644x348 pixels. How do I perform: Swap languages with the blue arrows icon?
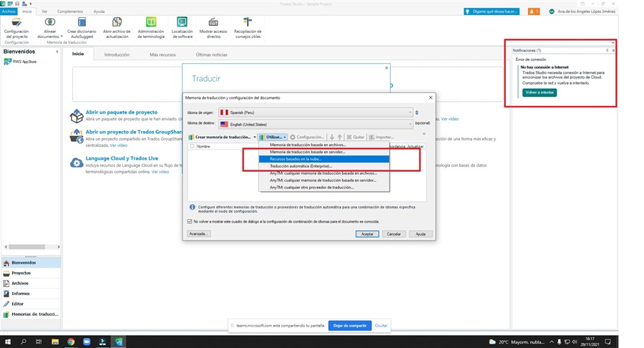[417, 112]
